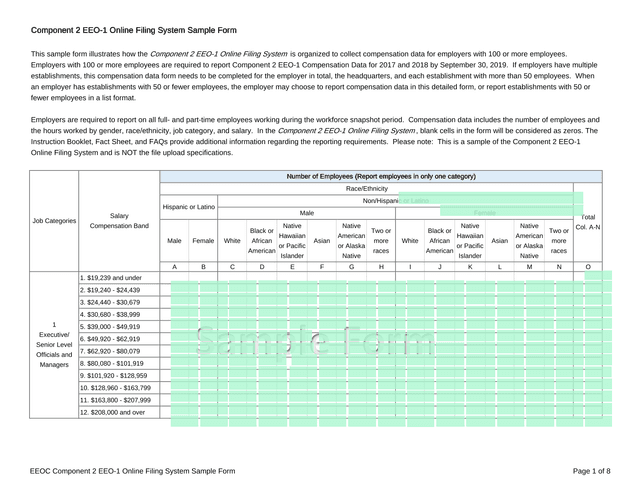Select the 'Total Col. A-N' header

588,222
